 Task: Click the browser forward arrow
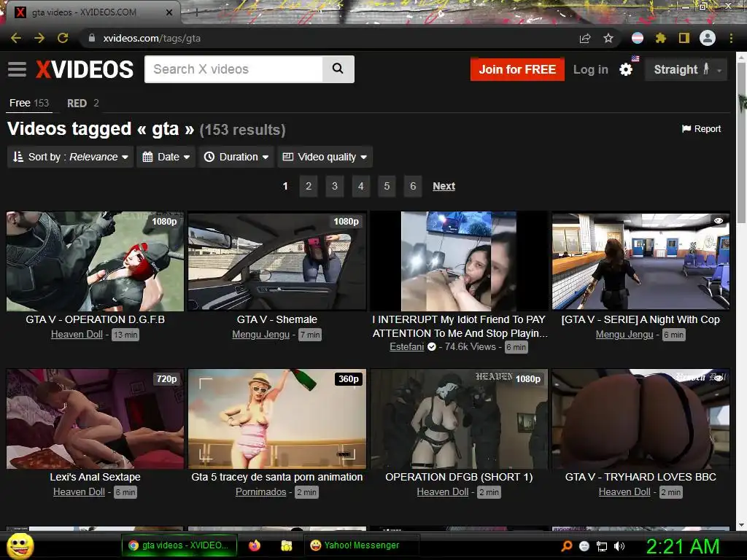tap(39, 38)
